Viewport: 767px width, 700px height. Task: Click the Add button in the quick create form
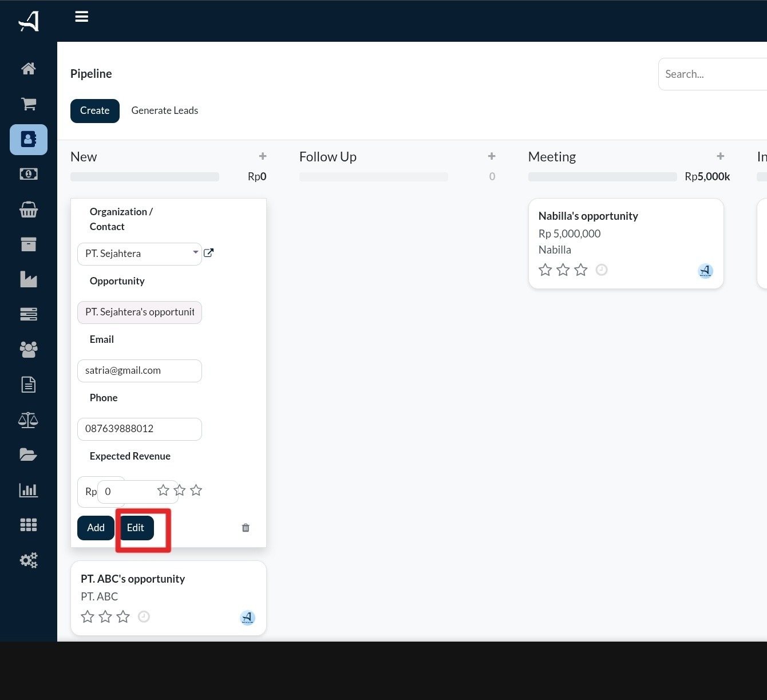[x=96, y=528]
